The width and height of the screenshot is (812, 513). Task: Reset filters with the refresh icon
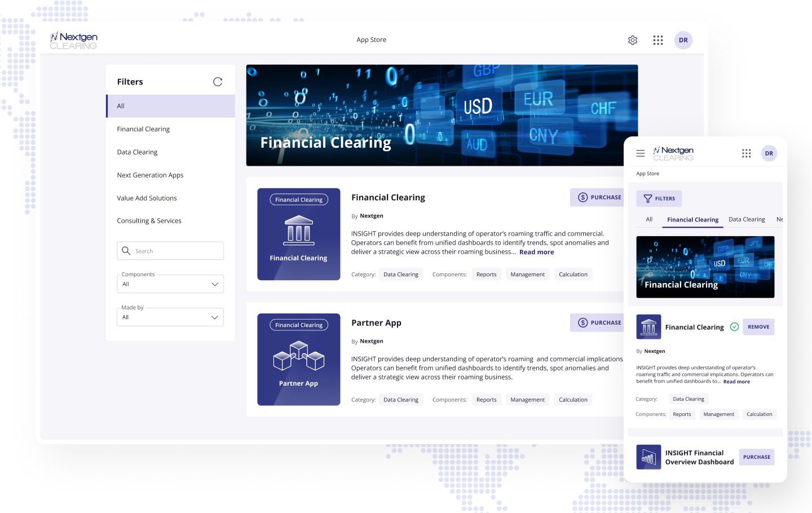coord(218,82)
